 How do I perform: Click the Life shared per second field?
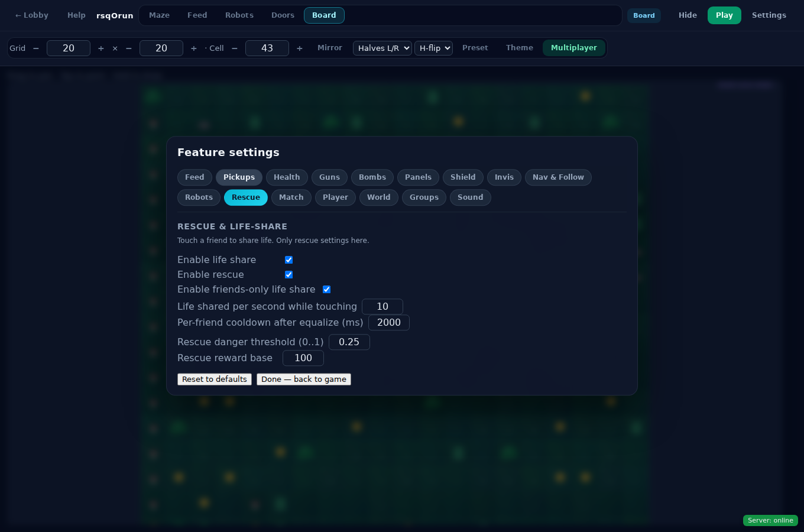click(382, 307)
